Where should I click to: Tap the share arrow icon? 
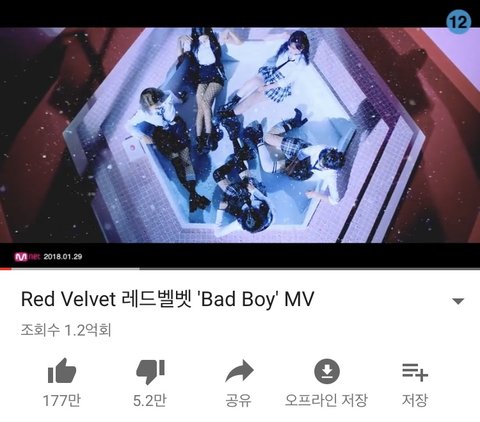click(239, 371)
